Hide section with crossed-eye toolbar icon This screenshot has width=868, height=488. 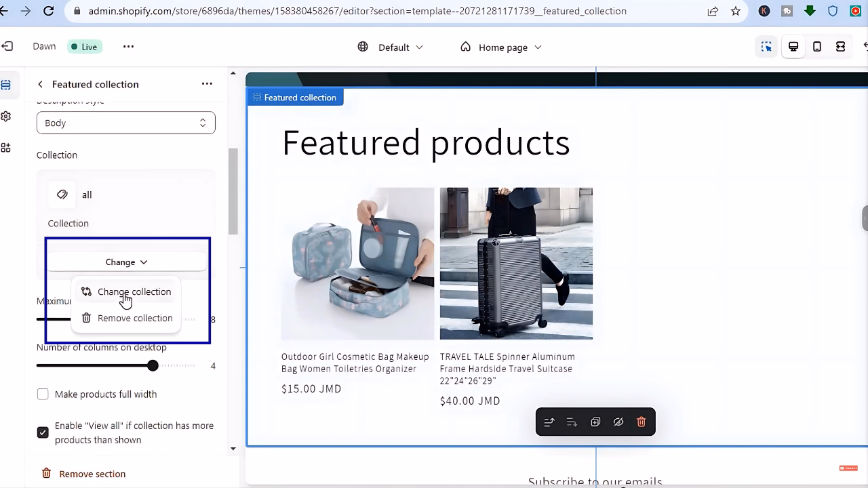pyautogui.click(x=618, y=422)
